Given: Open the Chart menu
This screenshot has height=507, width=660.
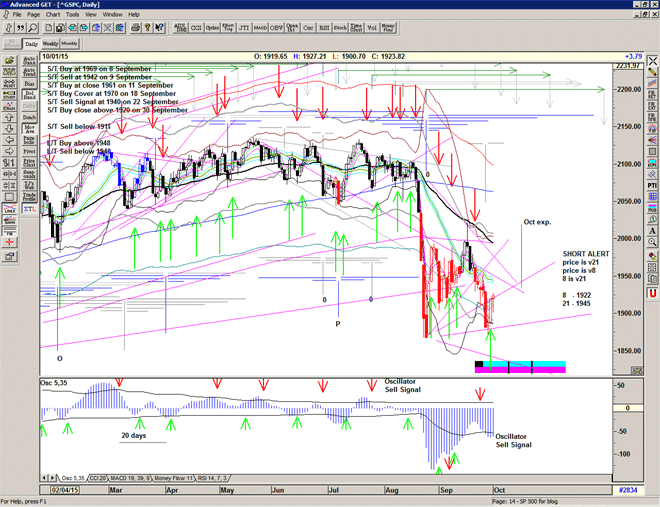Looking at the screenshot, I should (x=52, y=15).
